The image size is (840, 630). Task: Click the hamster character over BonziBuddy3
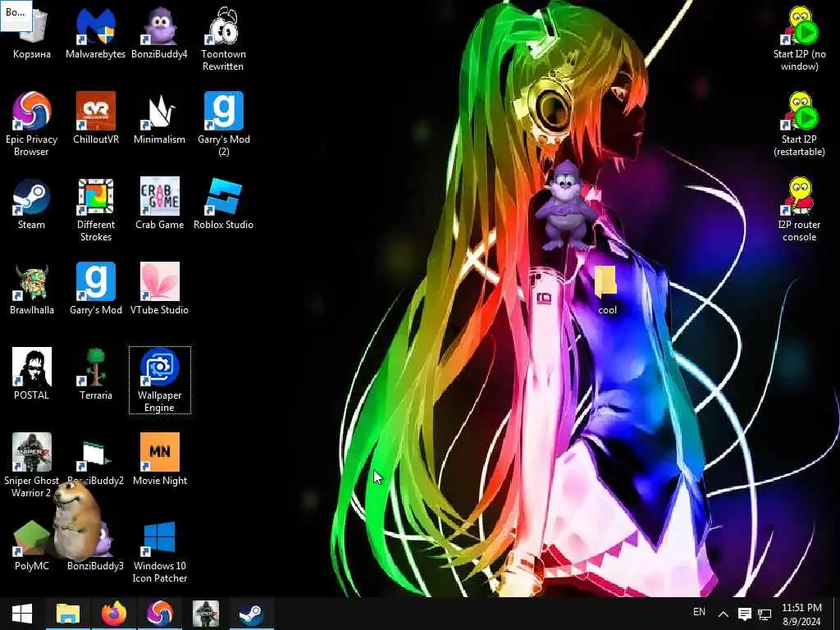76,519
